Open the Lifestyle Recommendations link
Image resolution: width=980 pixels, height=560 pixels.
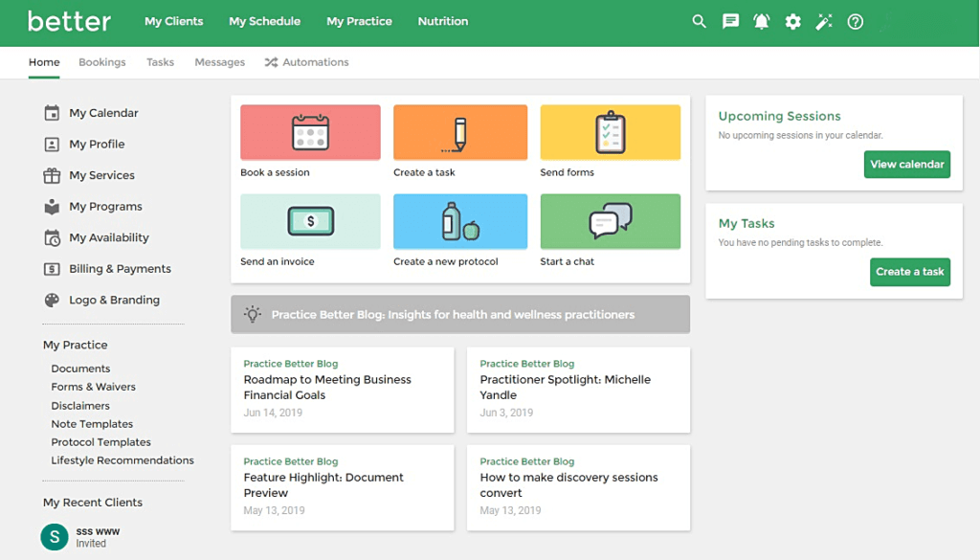(122, 460)
